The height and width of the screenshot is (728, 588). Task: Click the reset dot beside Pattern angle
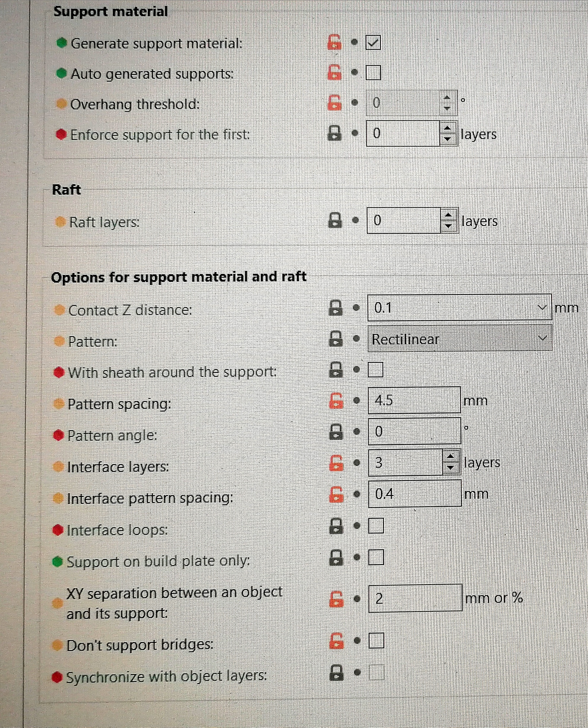356,432
